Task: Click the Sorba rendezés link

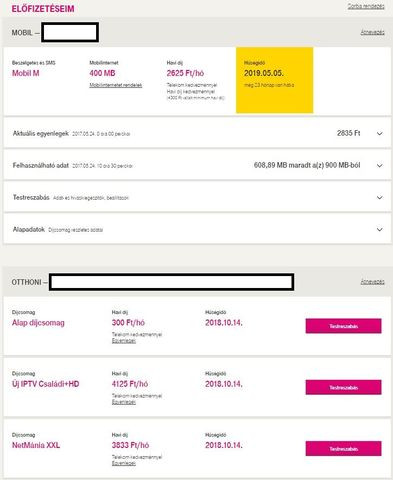Action: click(366, 6)
